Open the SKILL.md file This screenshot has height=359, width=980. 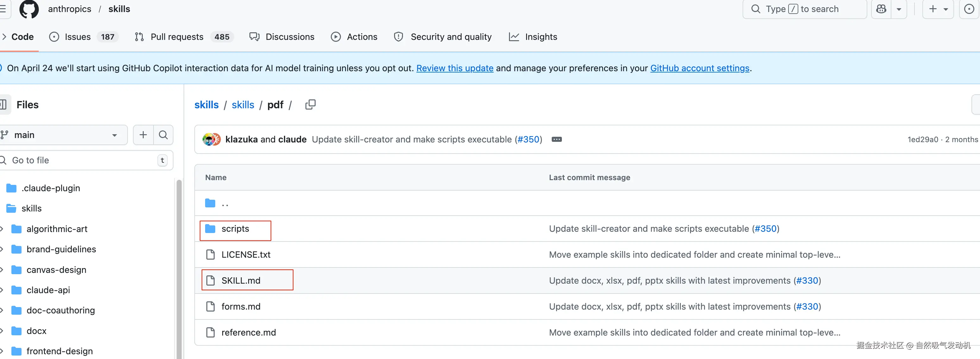pyautogui.click(x=241, y=281)
